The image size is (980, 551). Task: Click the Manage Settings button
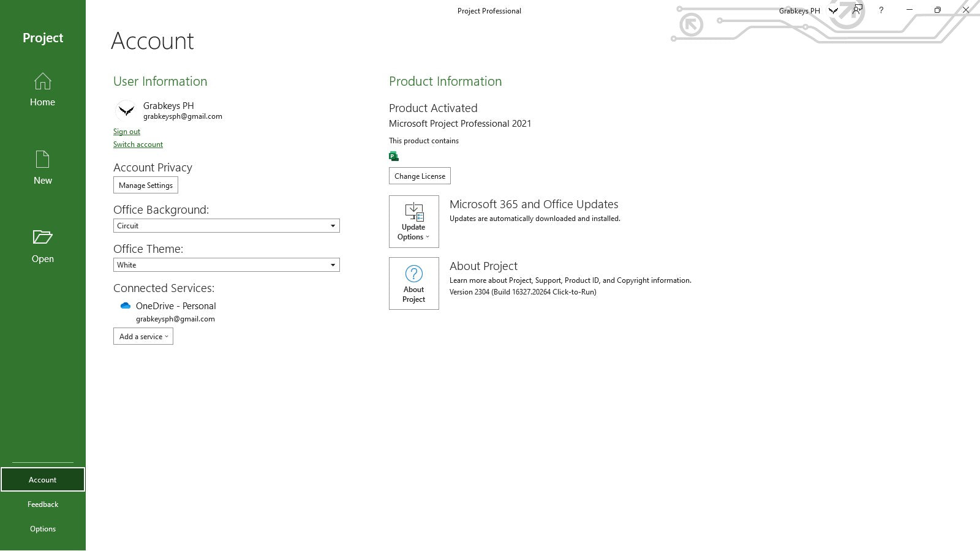pos(146,185)
